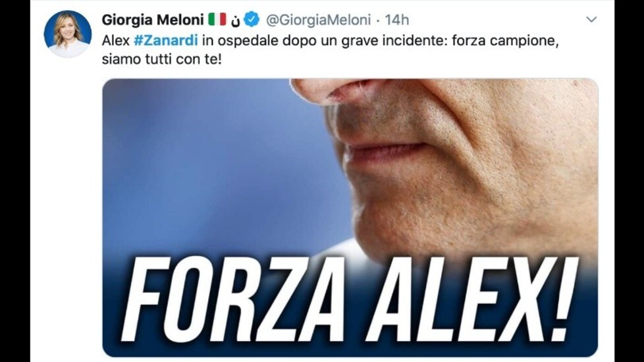Image resolution: width=644 pixels, height=362 pixels.
Task: Click the line "siamo tutti con te!"
Action: (162, 59)
